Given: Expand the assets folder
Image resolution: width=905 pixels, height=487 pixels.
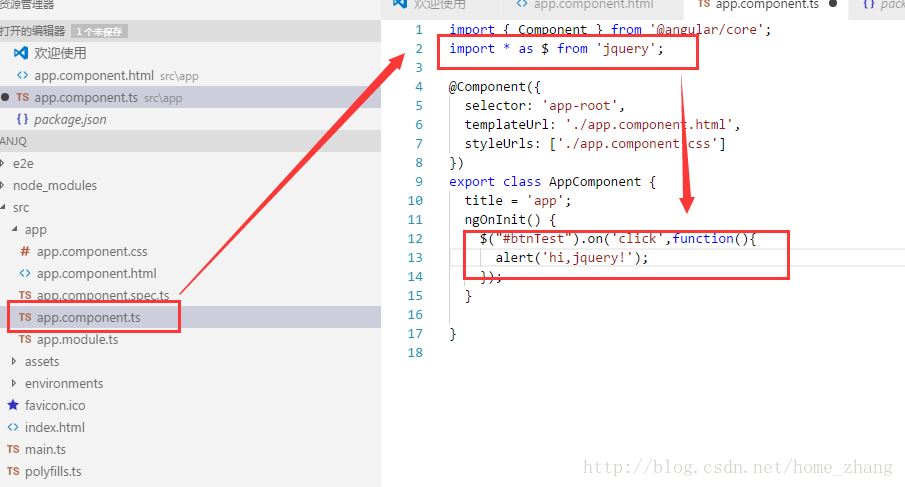Looking at the screenshot, I should pyautogui.click(x=41, y=361).
